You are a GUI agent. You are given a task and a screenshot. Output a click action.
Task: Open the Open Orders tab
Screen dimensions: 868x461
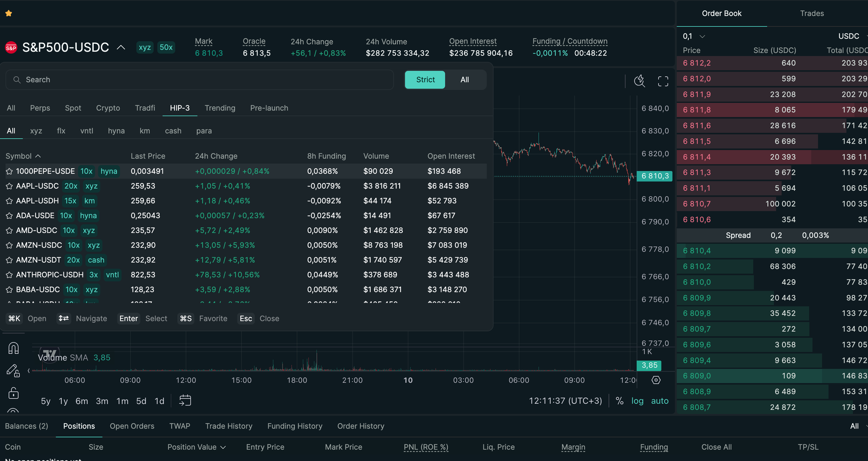tap(132, 426)
